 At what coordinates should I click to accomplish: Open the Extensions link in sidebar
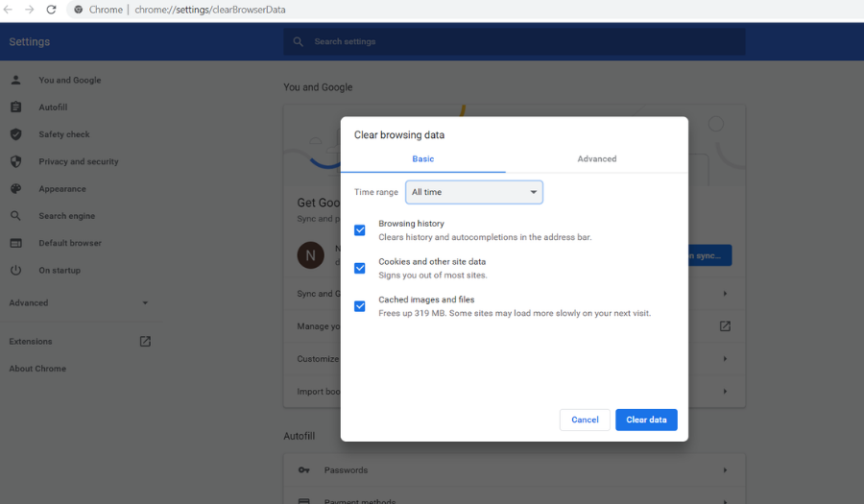[x=31, y=342]
